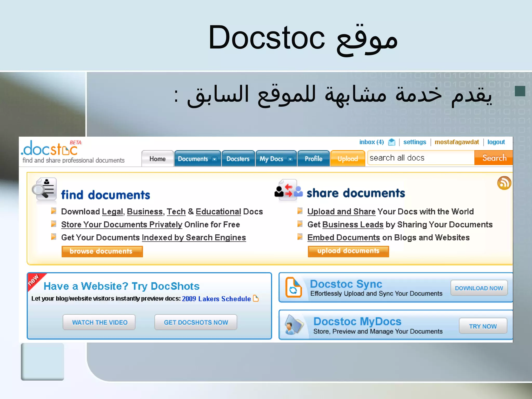Open the Business Leads link
The width and height of the screenshot is (532, 399).
(x=353, y=224)
